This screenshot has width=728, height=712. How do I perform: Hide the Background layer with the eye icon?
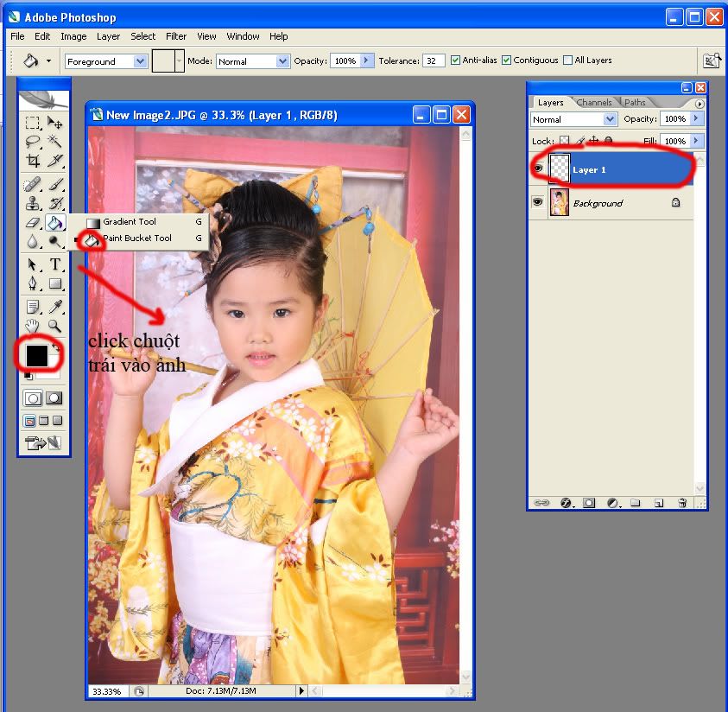coord(538,202)
